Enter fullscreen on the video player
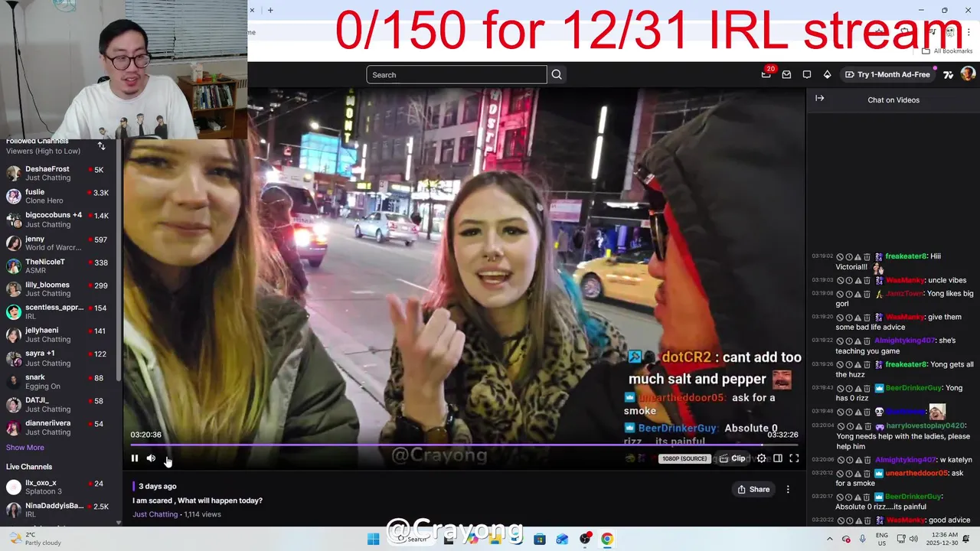The width and height of the screenshot is (980, 551). pyautogui.click(x=794, y=458)
